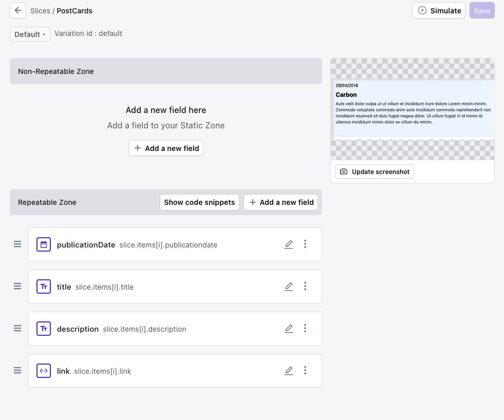The height and width of the screenshot is (420, 504).
Task: Add a new field in the Repeatable Zone
Action: tap(281, 202)
